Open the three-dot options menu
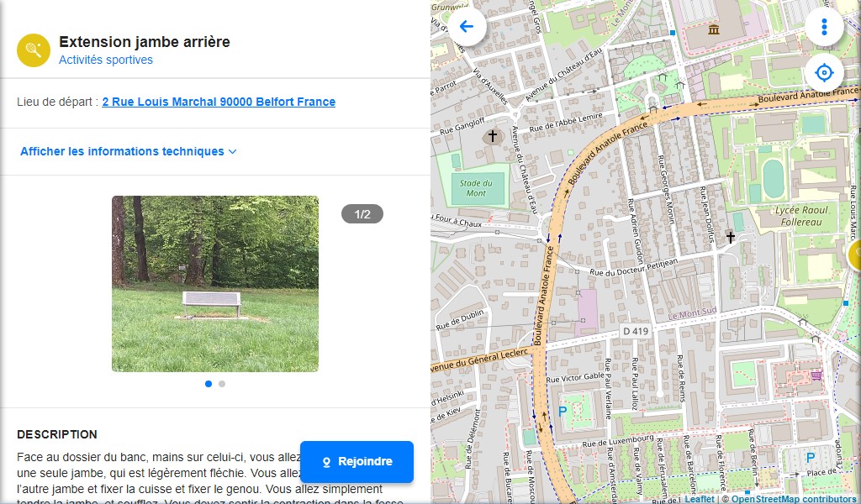 [x=824, y=26]
